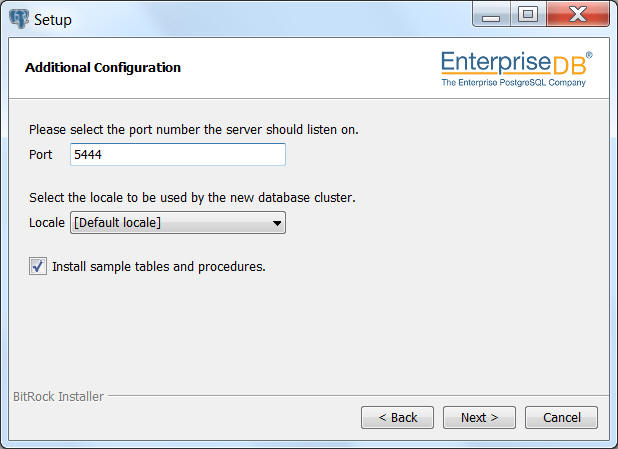The image size is (618, 449).
Task: Click the Port number input field
Action: coord(178,155)
